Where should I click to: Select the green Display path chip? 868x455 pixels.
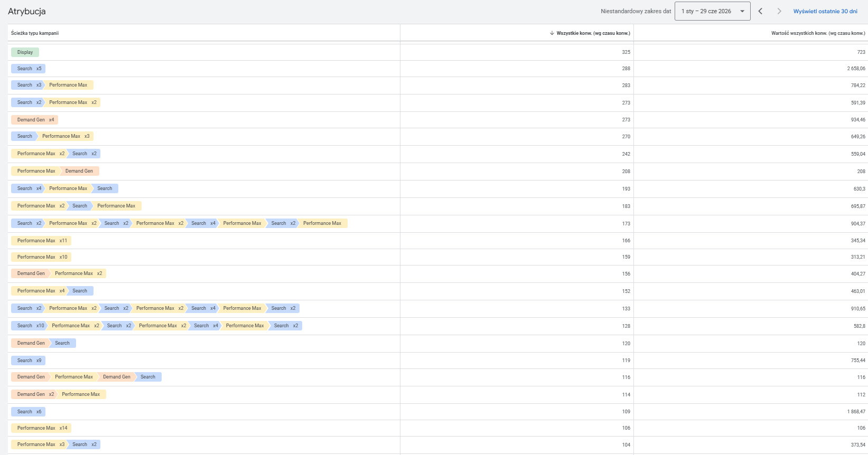click(25, 52)
